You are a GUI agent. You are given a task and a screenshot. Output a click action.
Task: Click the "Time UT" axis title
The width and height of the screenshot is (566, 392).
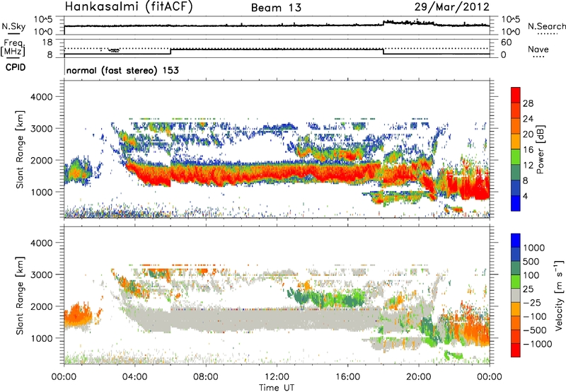(277, 388)
